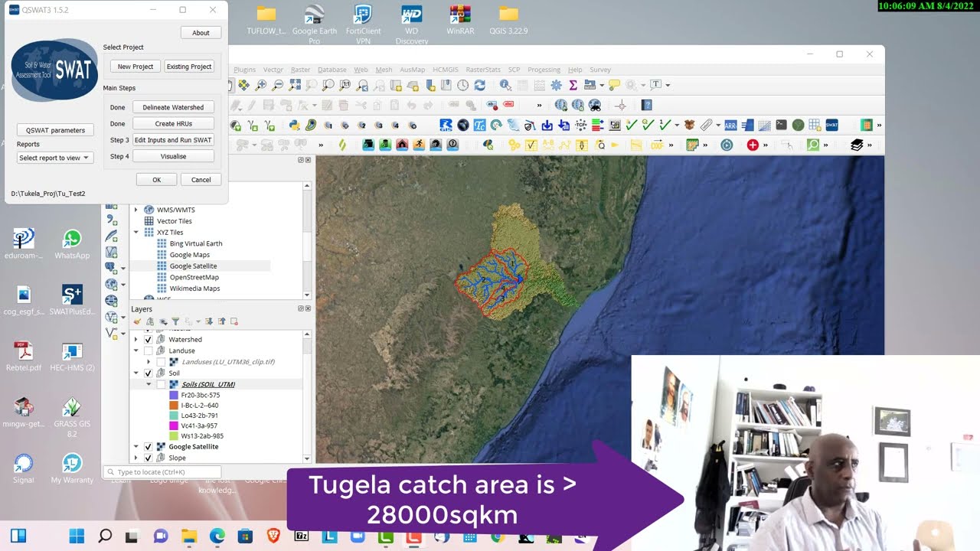980x551 pixels.
Task: Click the Visualise button
Action: [173, 156]
